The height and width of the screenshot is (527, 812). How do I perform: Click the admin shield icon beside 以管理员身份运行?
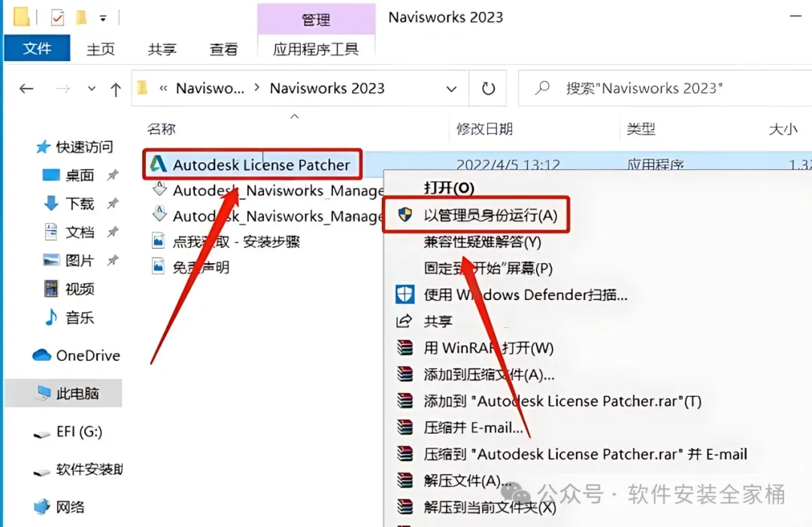pos(405,215)
